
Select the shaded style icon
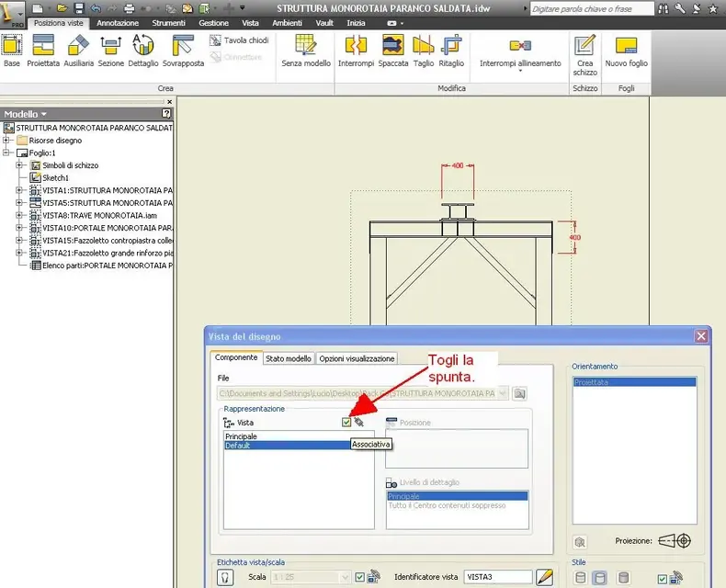click(x=623, y=577)
